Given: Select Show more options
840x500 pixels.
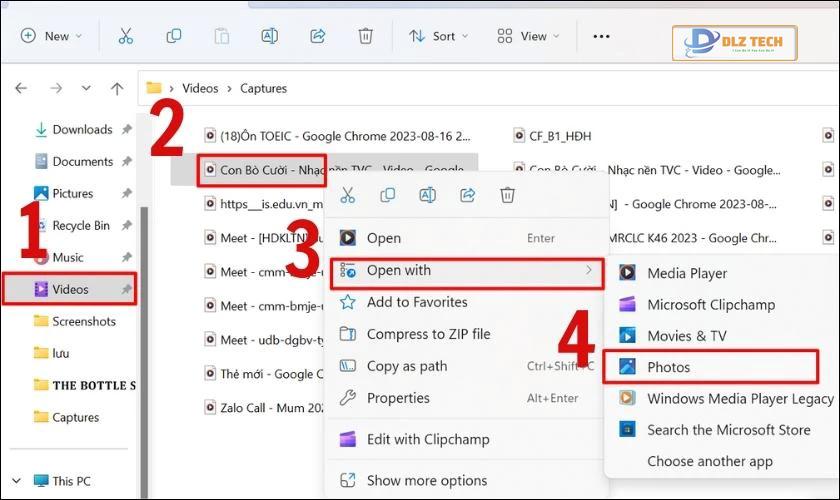Looking at the screenshot, I should point(466,481).
